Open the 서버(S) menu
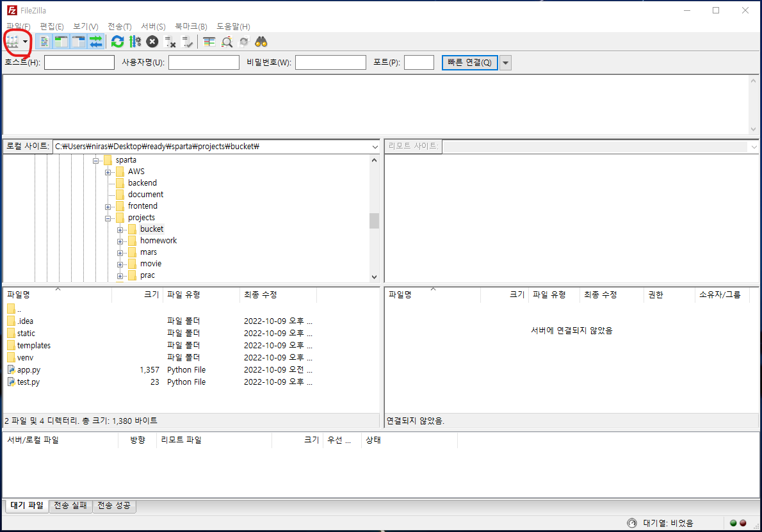The height and width of the screenshot is (532, 762). coord(153,26)
